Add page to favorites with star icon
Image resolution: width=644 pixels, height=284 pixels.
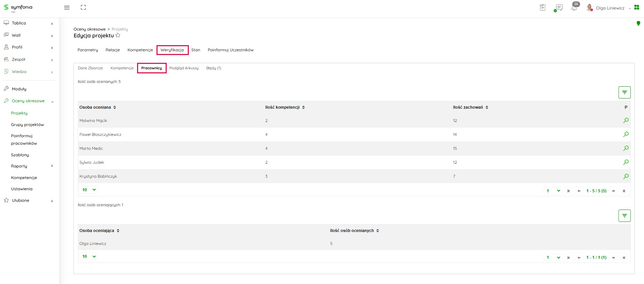coord(118,35)
